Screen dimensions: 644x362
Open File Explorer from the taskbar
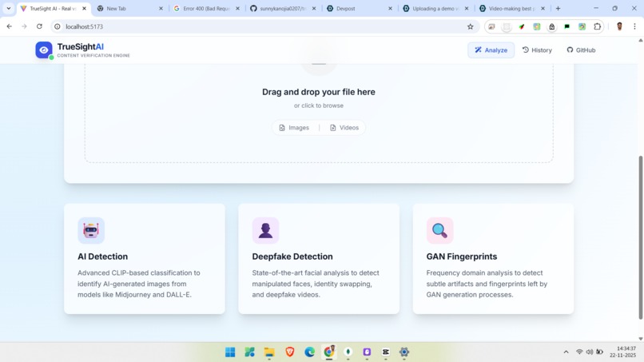[x=269, y=352]
